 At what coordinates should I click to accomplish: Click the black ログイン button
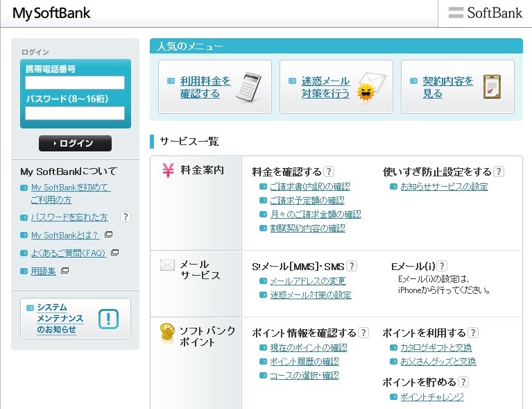pyautogui.click(x=75, y=143)
